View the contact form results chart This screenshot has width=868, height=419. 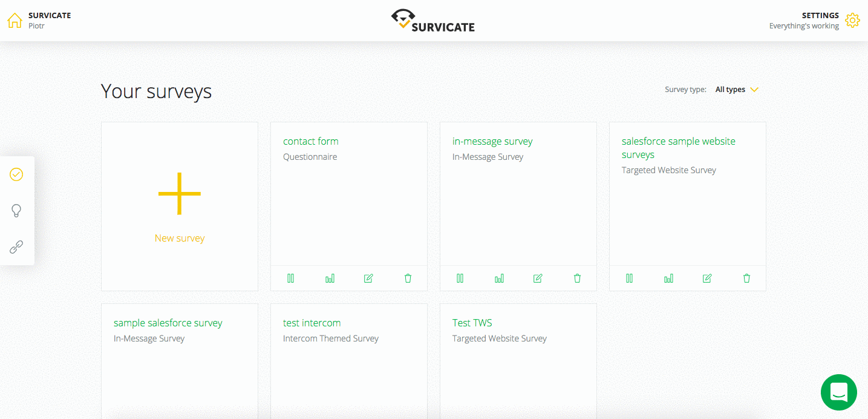point(330,279)
